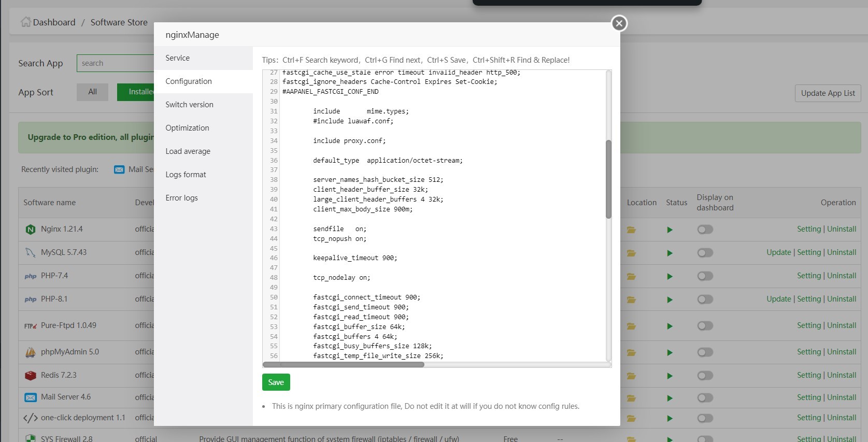Click the Dashboard home icon
The width and height of the screenshot is (868, 442).
[x=25, y=22]
